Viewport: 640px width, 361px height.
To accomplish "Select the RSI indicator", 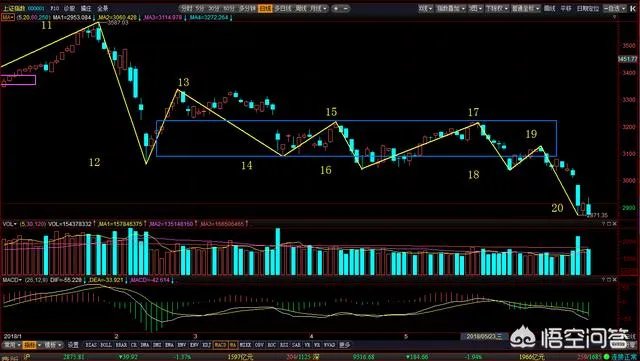I will (283, 345).
